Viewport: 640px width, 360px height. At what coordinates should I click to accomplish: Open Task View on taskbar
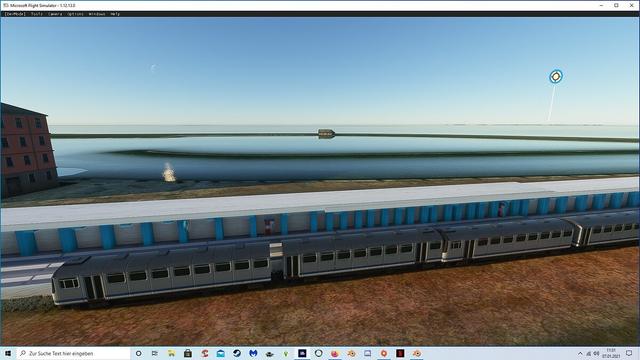click(x=155, y=353)
